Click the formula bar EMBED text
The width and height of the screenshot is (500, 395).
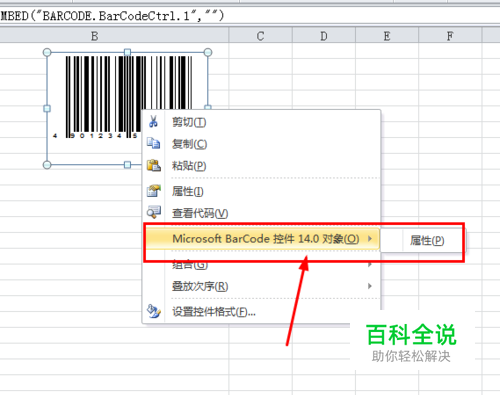113,16
